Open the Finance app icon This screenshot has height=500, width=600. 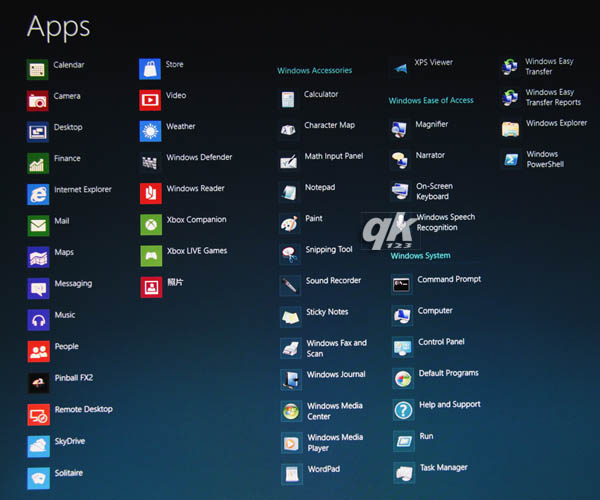(38, 163)
